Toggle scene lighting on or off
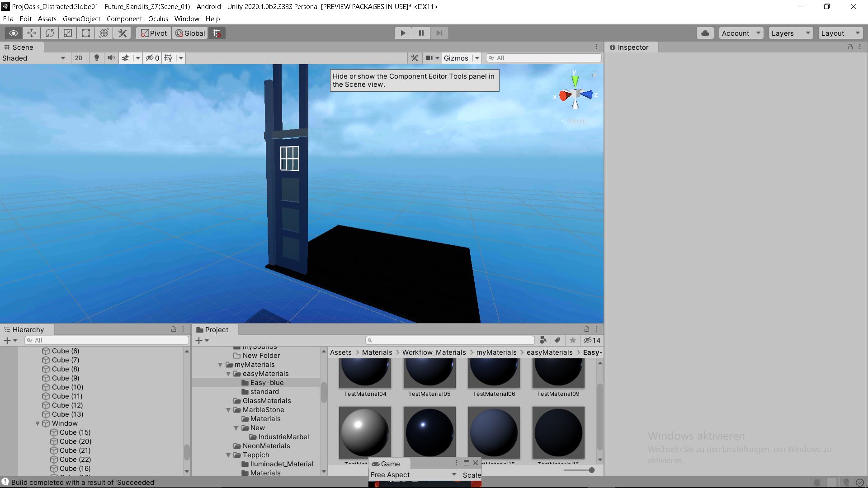 96,58
